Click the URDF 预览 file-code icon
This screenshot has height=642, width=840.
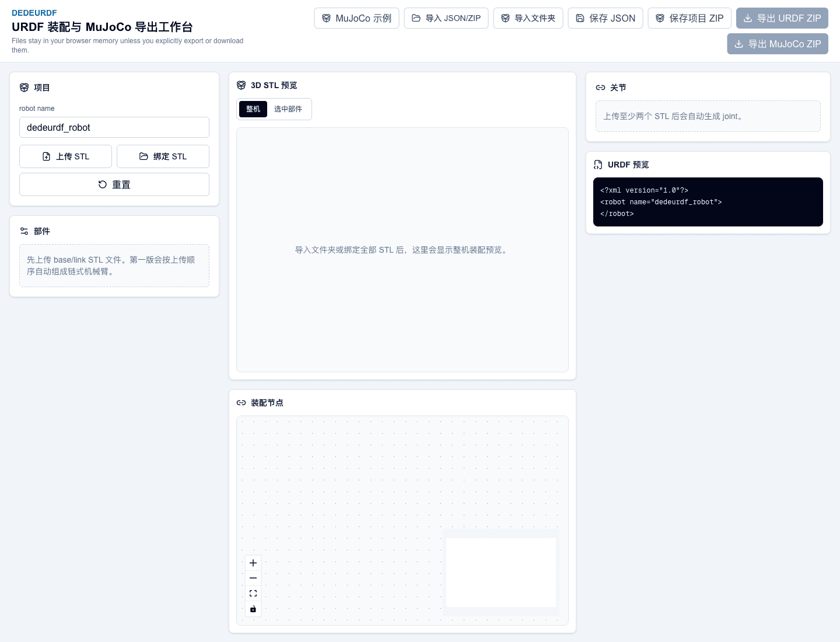click(x=598, y=165)
